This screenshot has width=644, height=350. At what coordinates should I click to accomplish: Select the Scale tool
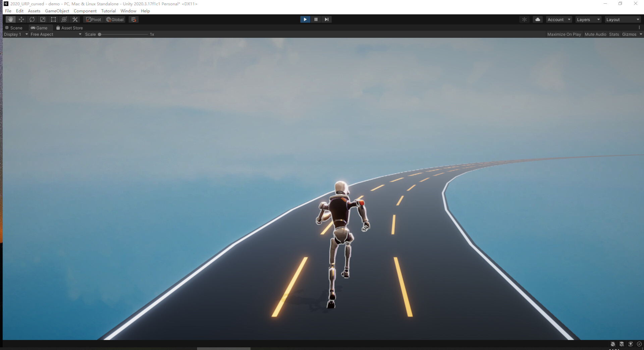point(43,19)
